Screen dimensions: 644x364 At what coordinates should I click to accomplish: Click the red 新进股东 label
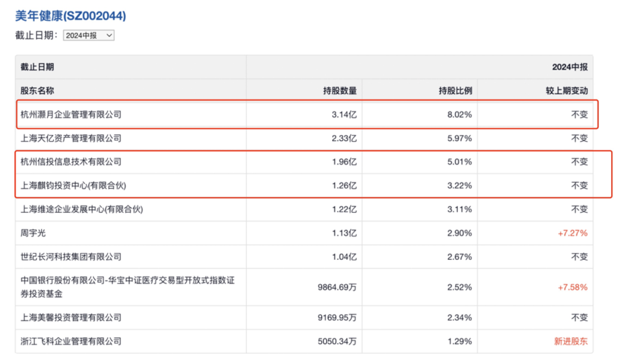click(x=571, y=341)
